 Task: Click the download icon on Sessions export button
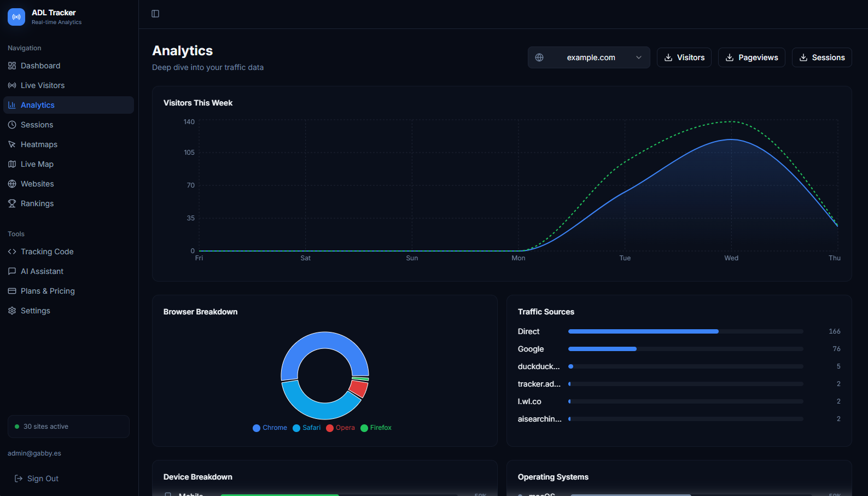point(803,57)
